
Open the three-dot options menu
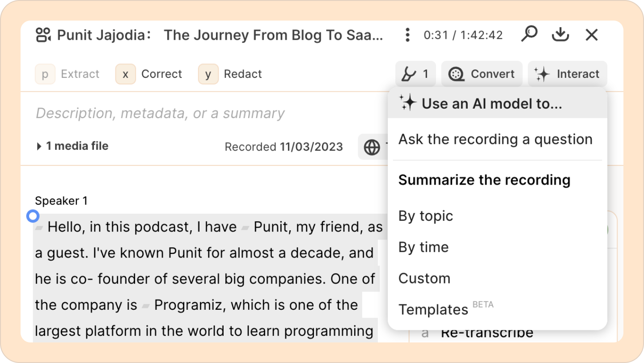407,35
